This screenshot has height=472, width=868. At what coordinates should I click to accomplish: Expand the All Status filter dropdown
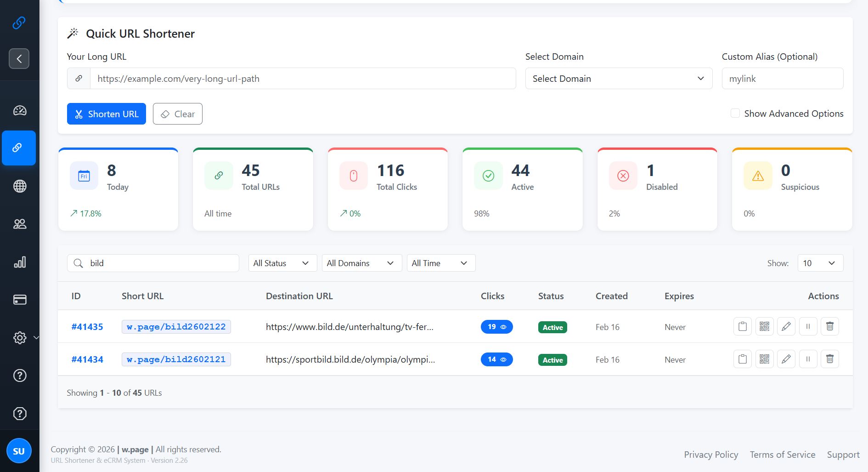point(282,263)
